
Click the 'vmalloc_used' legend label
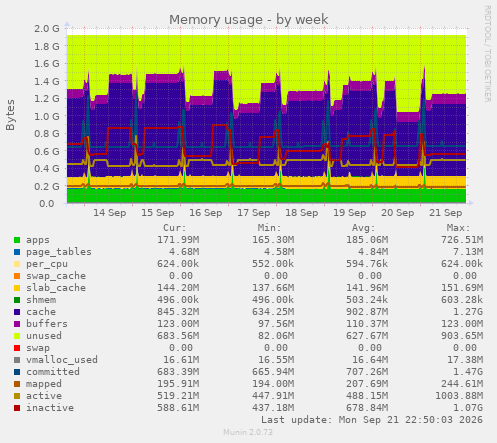click(62, 360)
